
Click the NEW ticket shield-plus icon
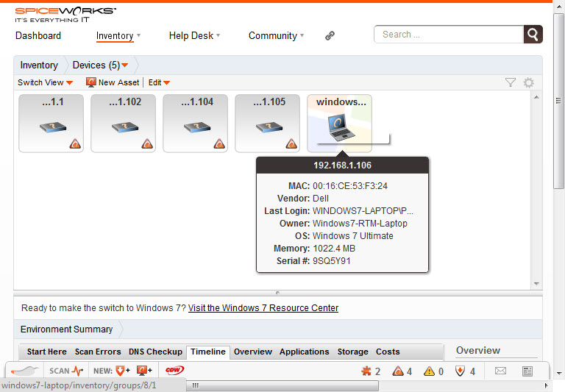[x=123, y=371]
